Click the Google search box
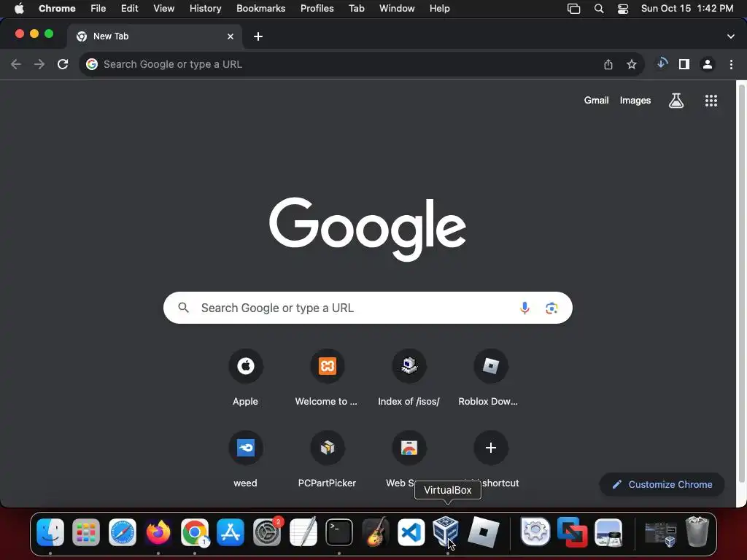 (x=368, y=308)
